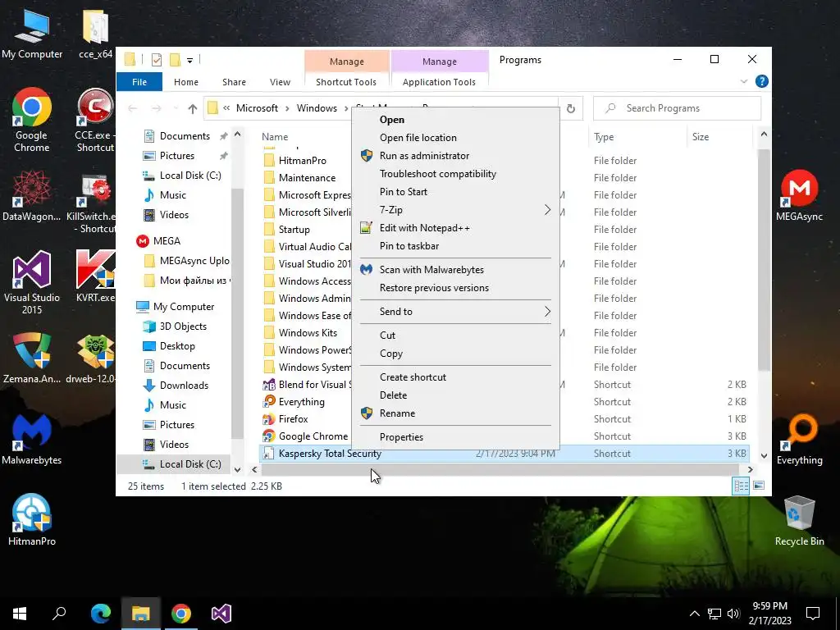Show hidden tray icons chevron
This screenshot has width=840, height=630.
click(x=694, y=614)
